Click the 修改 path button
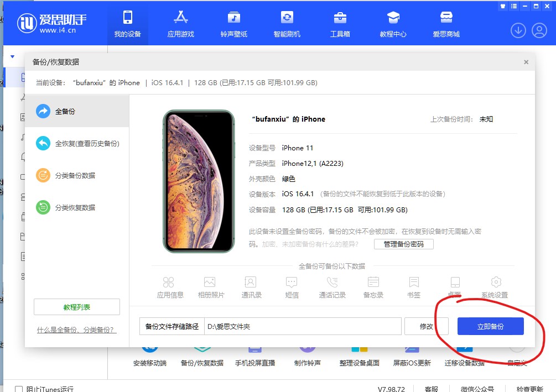556x392 pixels. tap(426, 326)
